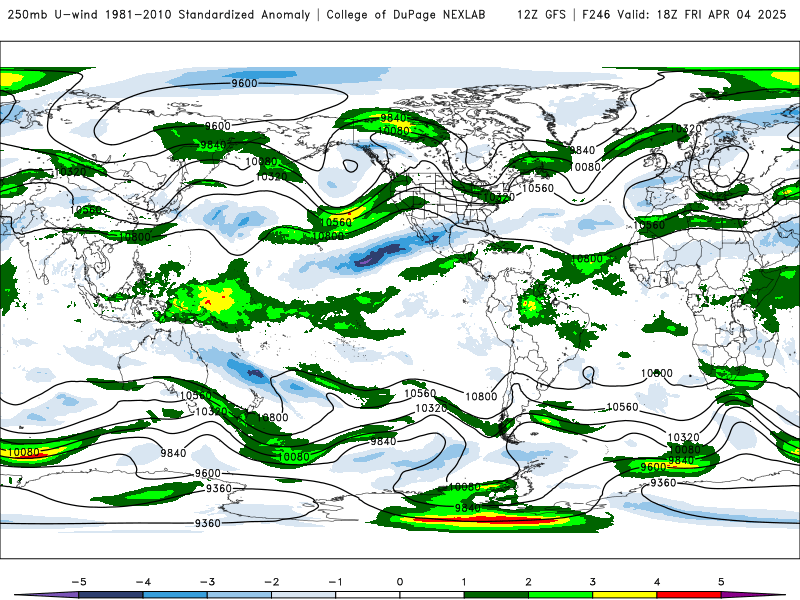
Task: Click the '10800' contour label in the South Atlantic
Action: pos(657,373)
